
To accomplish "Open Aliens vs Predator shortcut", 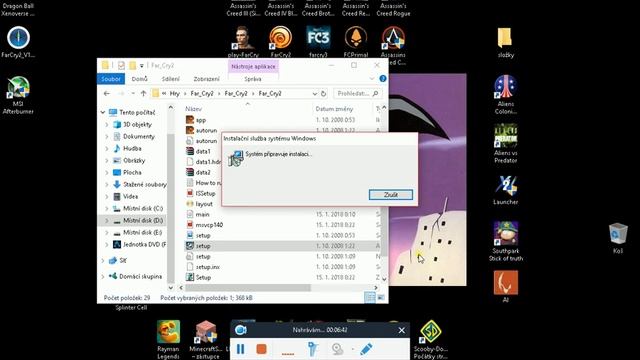I will coord(505,144).
